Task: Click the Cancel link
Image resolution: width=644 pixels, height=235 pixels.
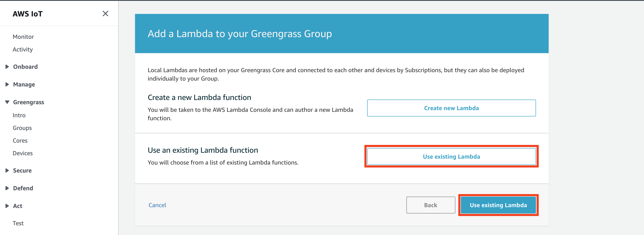Action: [x=157, y=205]
